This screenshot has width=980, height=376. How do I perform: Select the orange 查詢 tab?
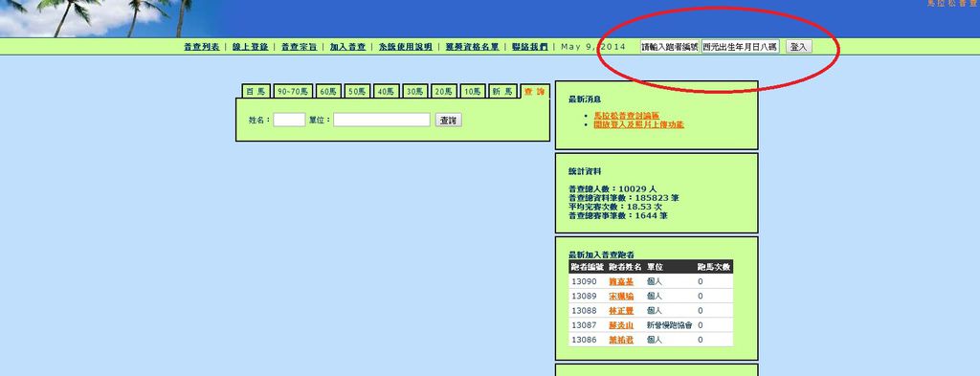point(534,91)
